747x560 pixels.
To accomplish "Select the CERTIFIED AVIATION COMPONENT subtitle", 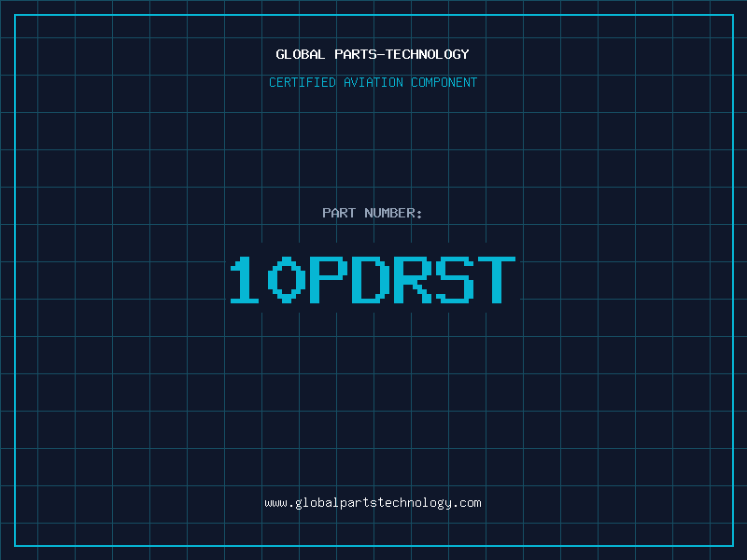I will [x=373, y=82].
